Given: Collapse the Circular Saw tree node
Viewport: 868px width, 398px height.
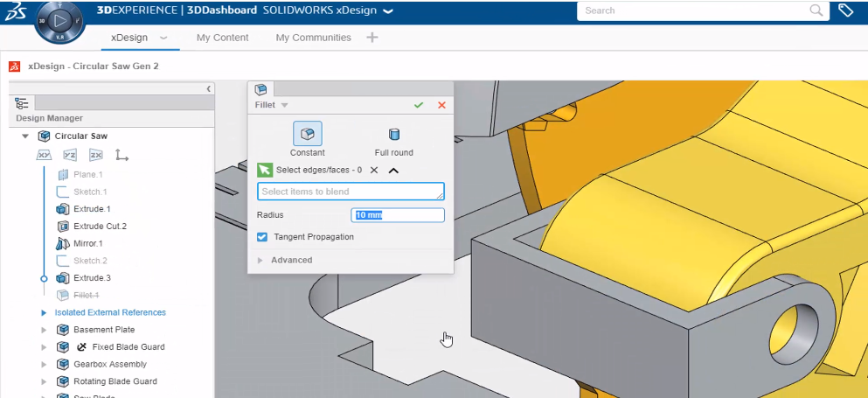Looking at the screenshot, I should point(25,136).
